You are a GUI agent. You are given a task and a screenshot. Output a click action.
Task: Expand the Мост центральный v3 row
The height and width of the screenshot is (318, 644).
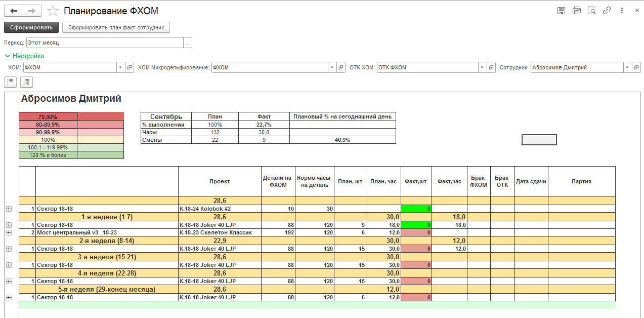[x=9, y=232]
